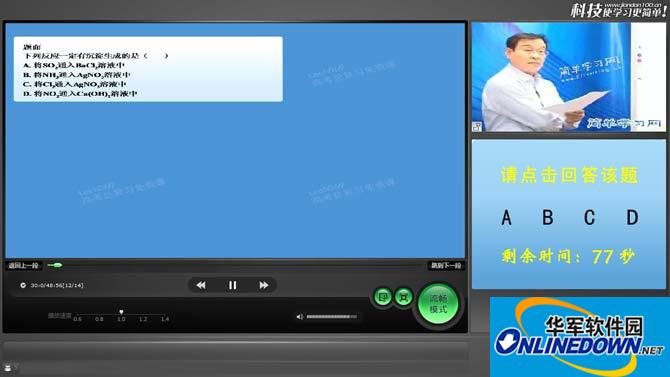The height and width of the screenshot is (377, 670).
Task: Click the question text box on slide
Action: (x=148, y=69)
